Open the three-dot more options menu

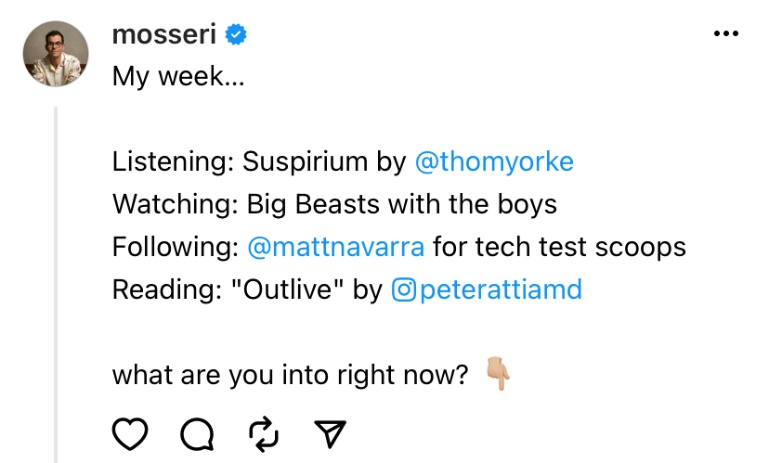click(x=725, y=34)
